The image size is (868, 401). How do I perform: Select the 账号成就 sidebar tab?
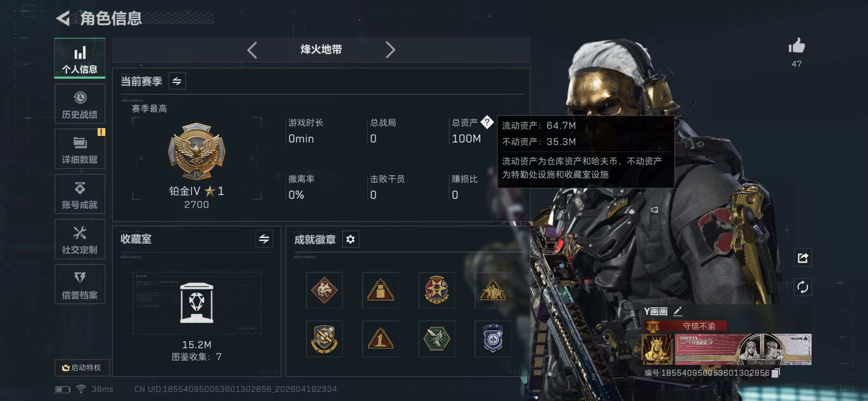pos(80,194)
